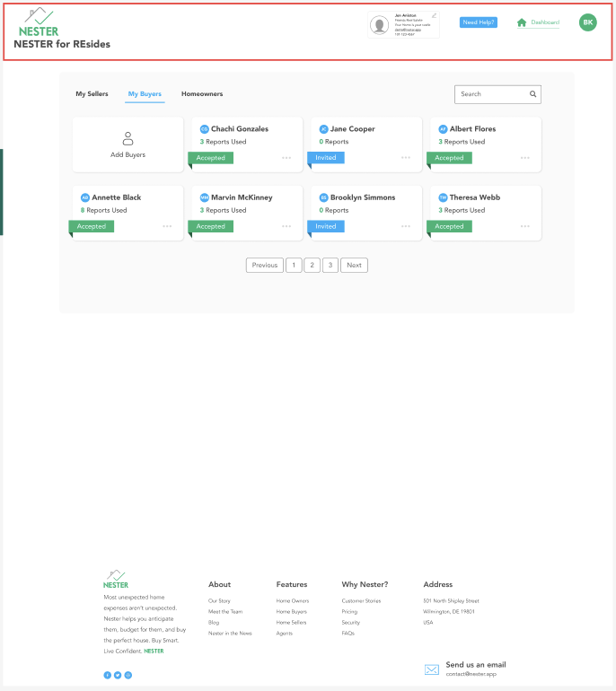Click the Add Buyers person icon
The height and width of the screenshot is (691, 616).
tap(128, 138)
